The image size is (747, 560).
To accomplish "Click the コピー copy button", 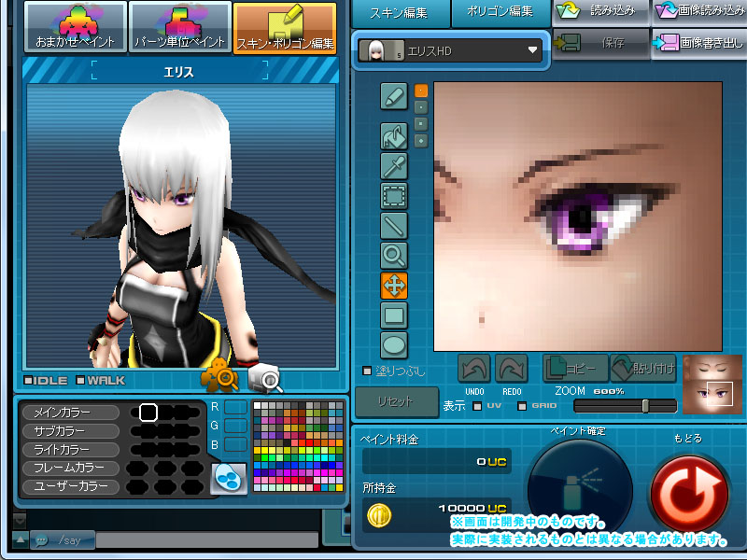I will click(x=575, y=368).
